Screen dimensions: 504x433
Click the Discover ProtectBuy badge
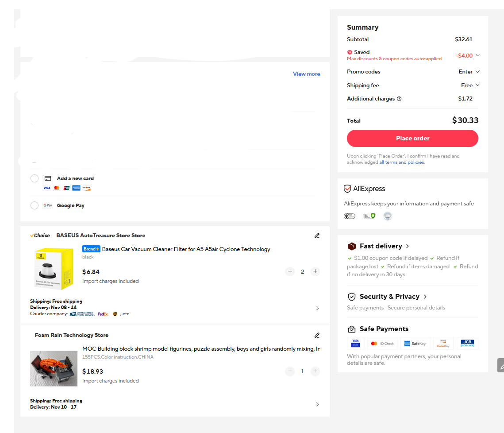(443, 343)
